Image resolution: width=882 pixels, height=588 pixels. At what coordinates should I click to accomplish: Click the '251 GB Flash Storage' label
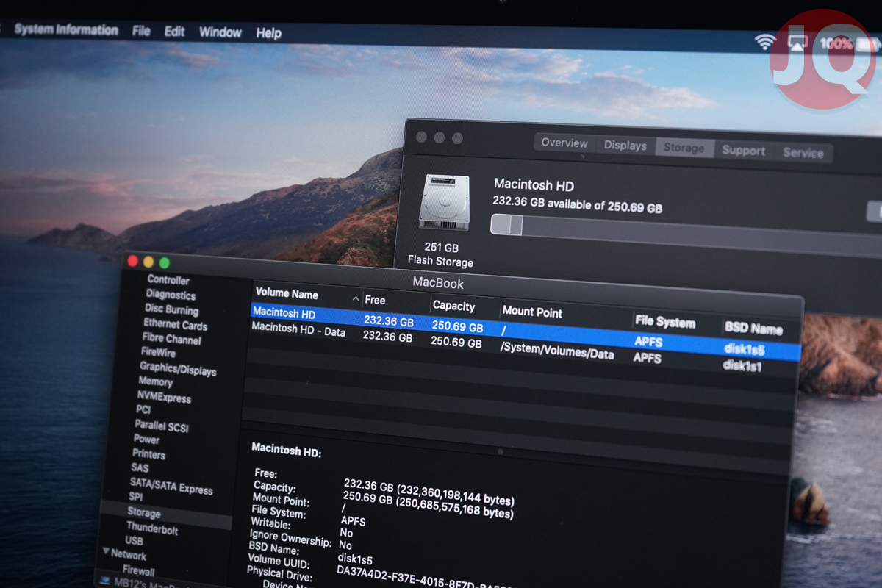pos(442,254)
